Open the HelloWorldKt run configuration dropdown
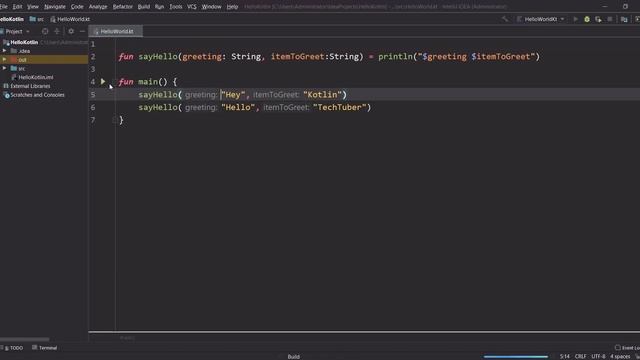Viewport: 640px width, 360px height. [x=541, y=19]
